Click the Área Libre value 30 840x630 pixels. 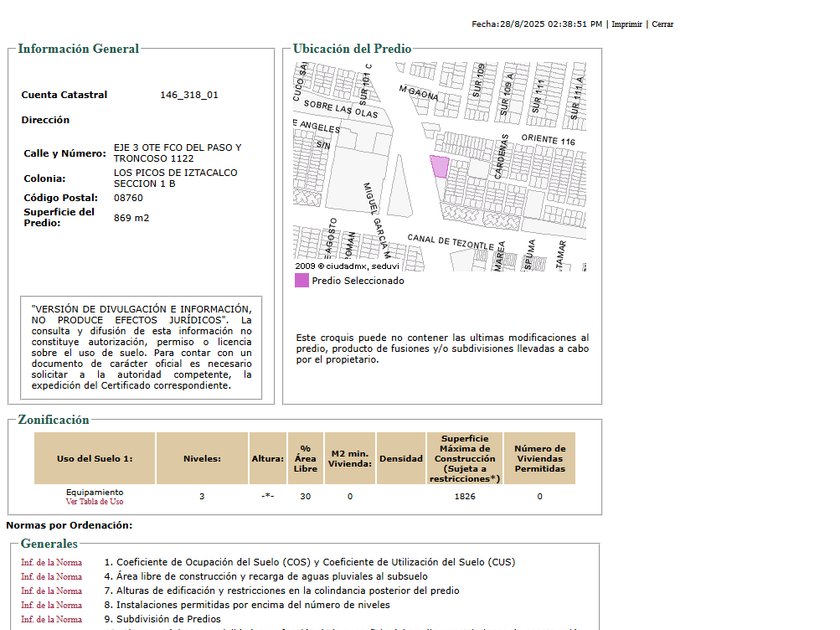click(x=305, y=497)
